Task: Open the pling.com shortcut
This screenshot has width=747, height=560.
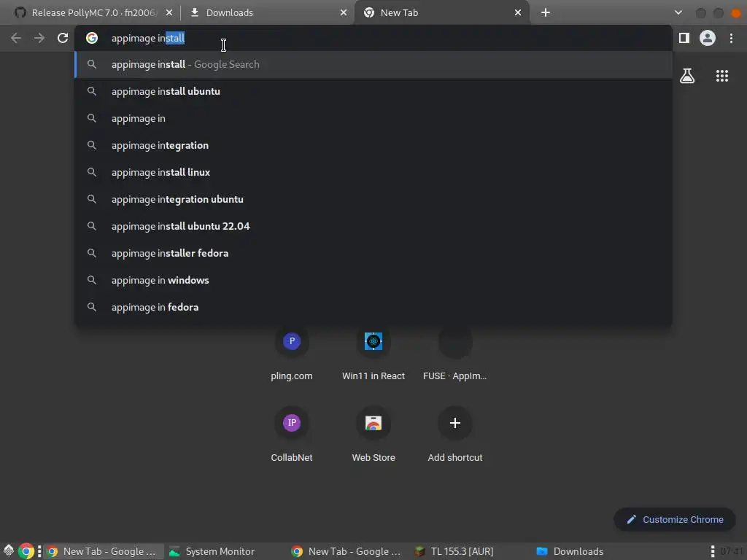Action: click(x=292, y=354)
